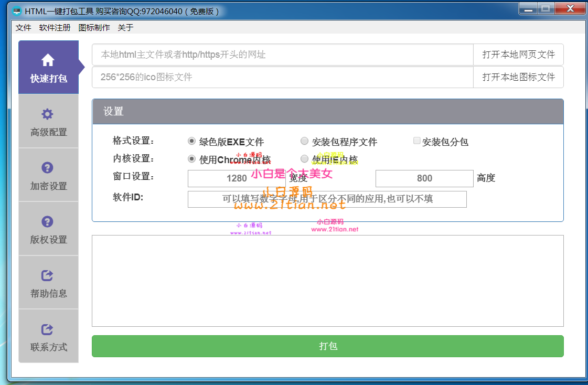Click the 帮助信息 share arrow icon
This screenshot has width=588, height=385.
point(48,275)
